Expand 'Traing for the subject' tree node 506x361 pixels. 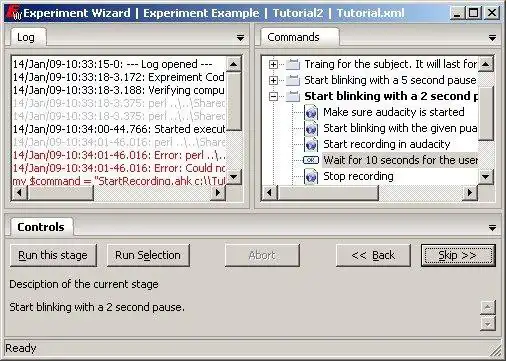click(x=273, y=64)
